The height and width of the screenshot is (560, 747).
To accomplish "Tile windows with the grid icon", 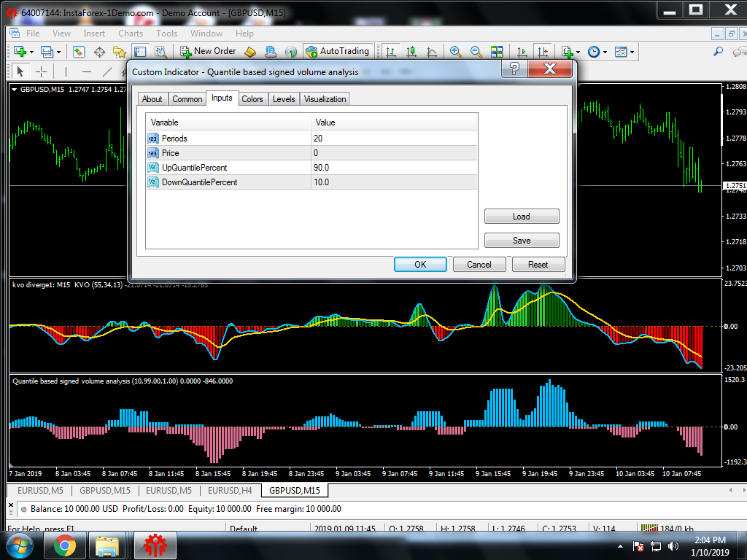I will (497, 52).
